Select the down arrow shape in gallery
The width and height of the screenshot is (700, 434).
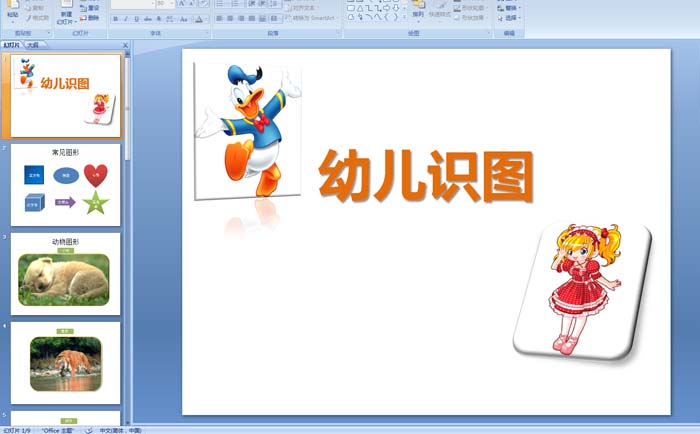396,8
